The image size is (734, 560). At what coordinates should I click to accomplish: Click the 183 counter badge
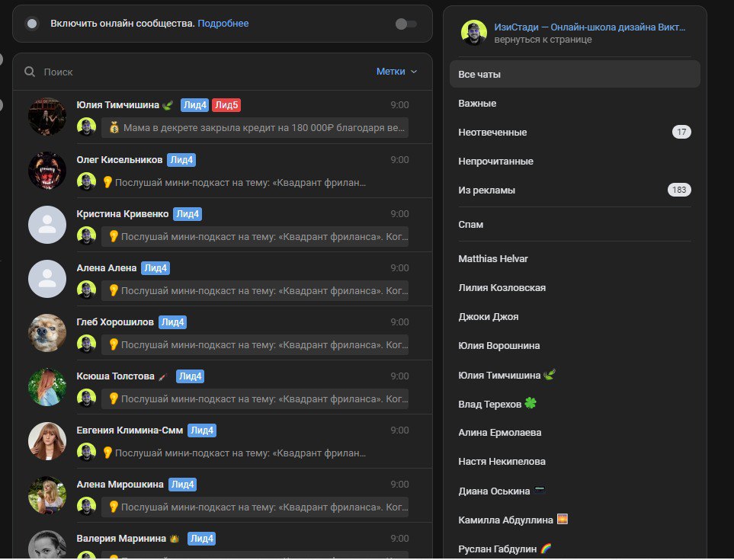click(x=679, y=190)
